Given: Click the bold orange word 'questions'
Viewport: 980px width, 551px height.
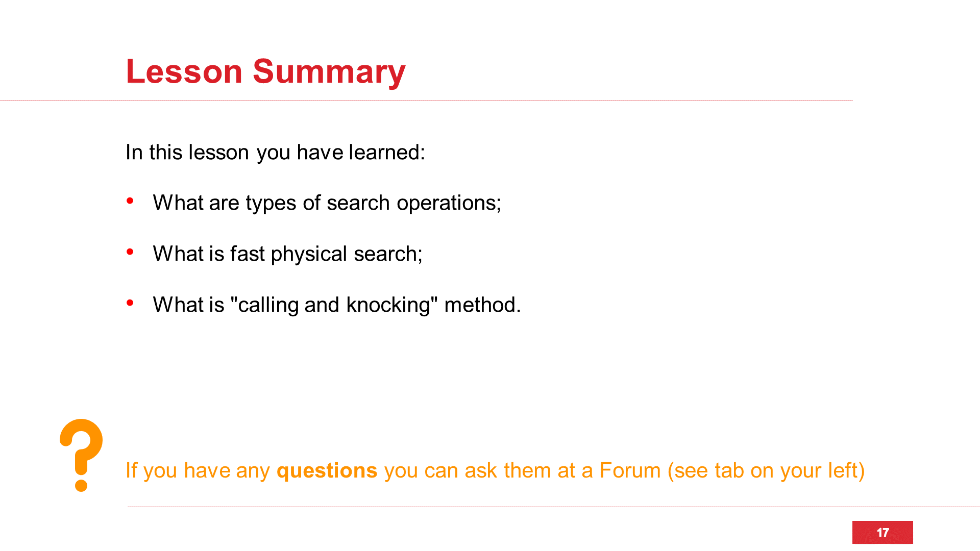Looking at the screenshot, I should tap(327, 470).
